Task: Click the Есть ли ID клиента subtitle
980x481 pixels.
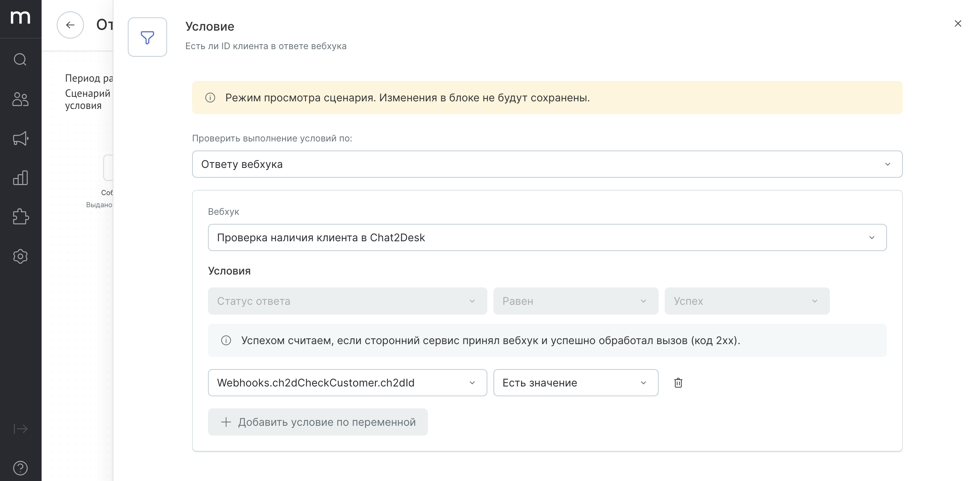Action: pos(265,46)
